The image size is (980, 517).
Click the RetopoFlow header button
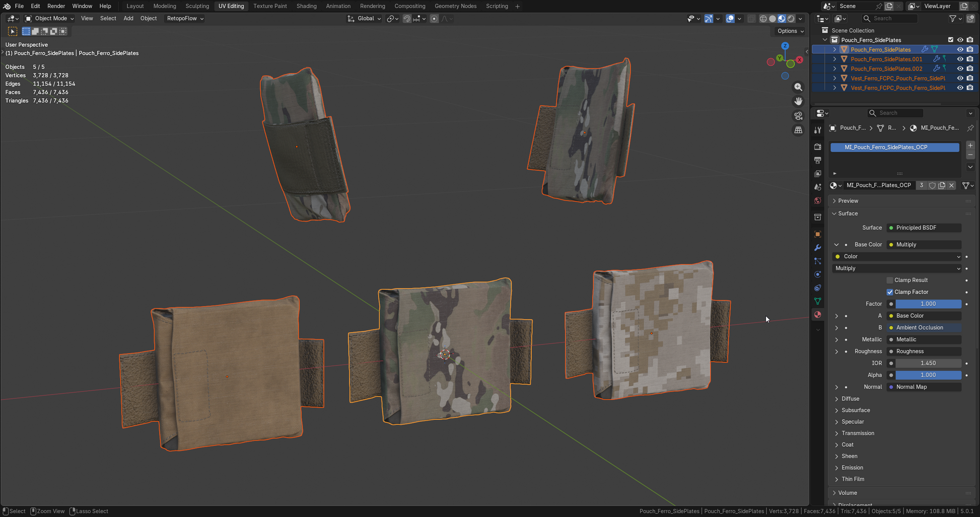point(185,18)
